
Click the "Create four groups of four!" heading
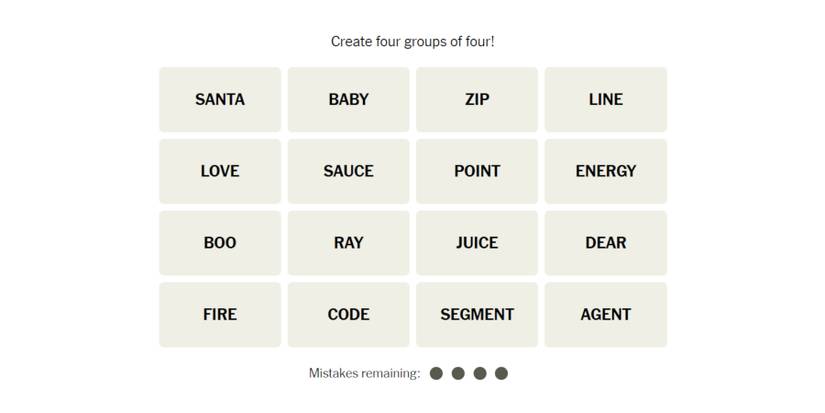click(x=412, y=42)
